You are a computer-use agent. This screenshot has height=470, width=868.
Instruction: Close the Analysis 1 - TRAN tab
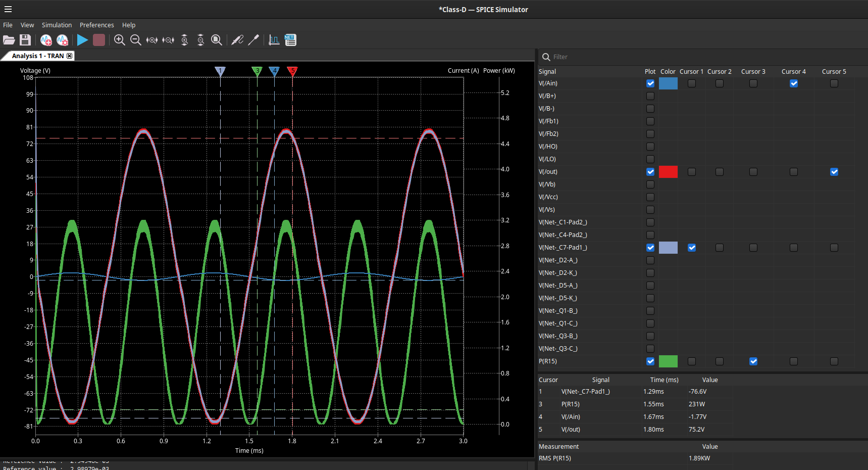[70, 56]
